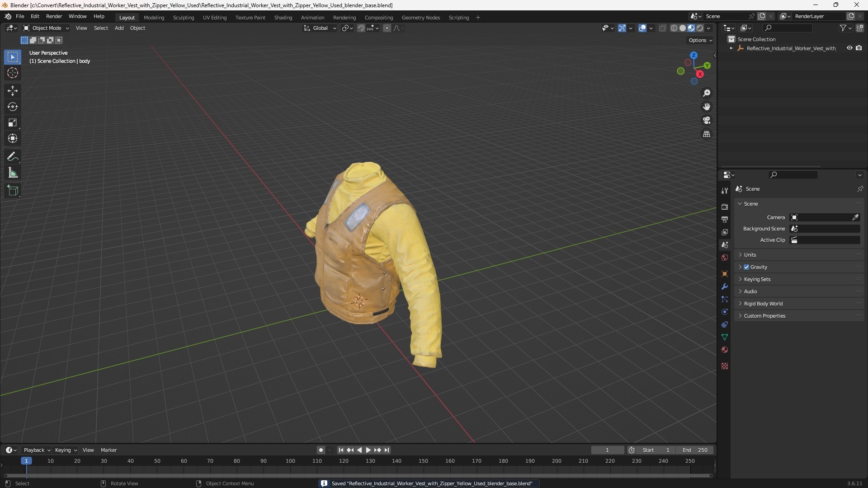Viewport: 868px width, 488px height.
Task: Pick the Measure ruler tool
Action: pos(13,173)
